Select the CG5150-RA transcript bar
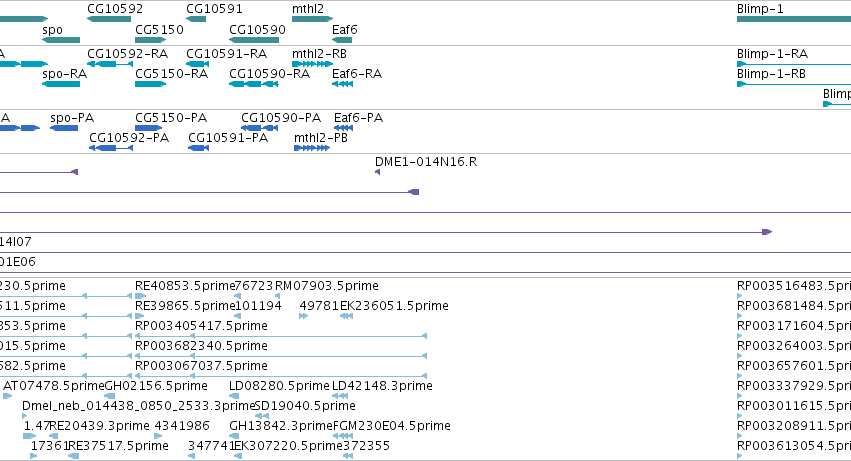Viewport: 851px width, 461px height. (150, 84)
